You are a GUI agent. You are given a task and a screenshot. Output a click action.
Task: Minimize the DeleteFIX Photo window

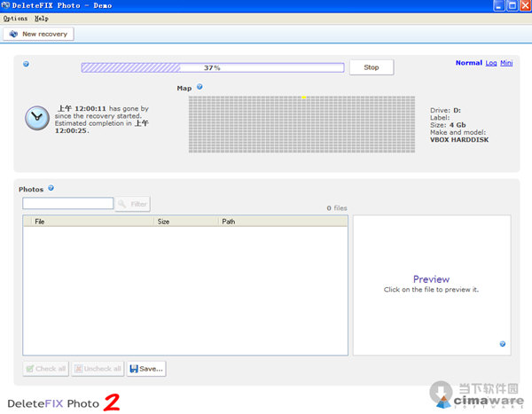click(498, 5)
